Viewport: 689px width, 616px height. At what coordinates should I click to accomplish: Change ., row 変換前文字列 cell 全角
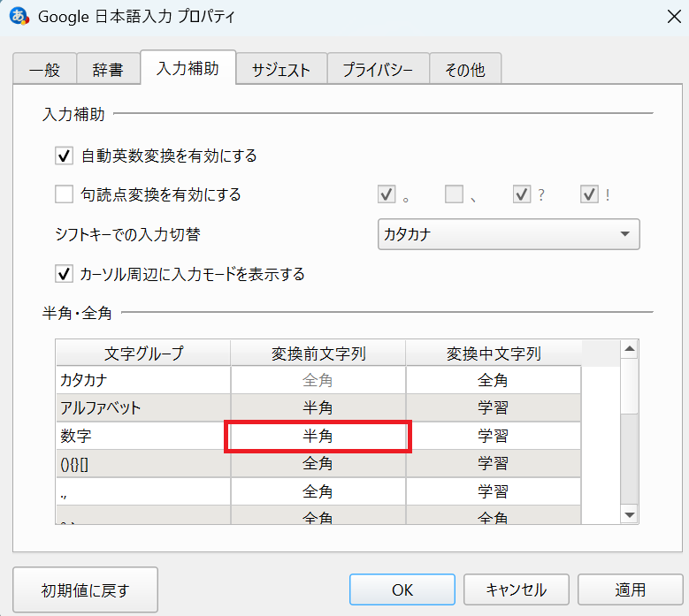(x=318, y=491)
